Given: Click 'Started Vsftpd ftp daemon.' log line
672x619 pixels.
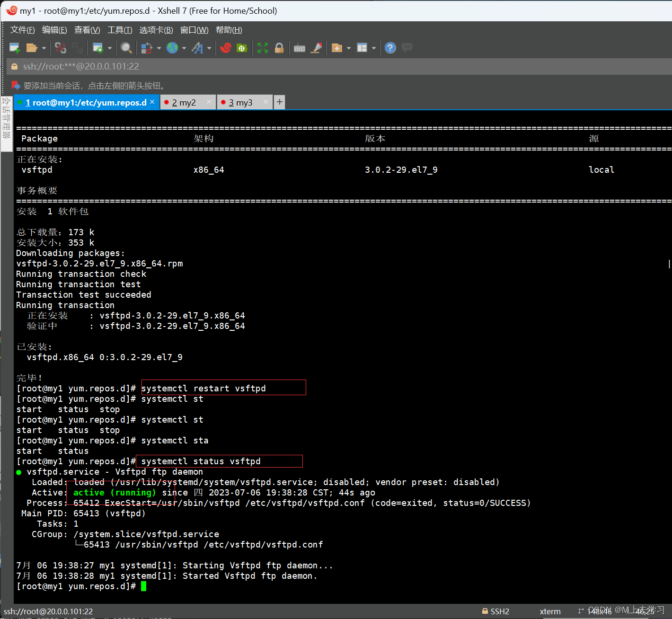Looking at the screenshot, I should pos(250,576).
